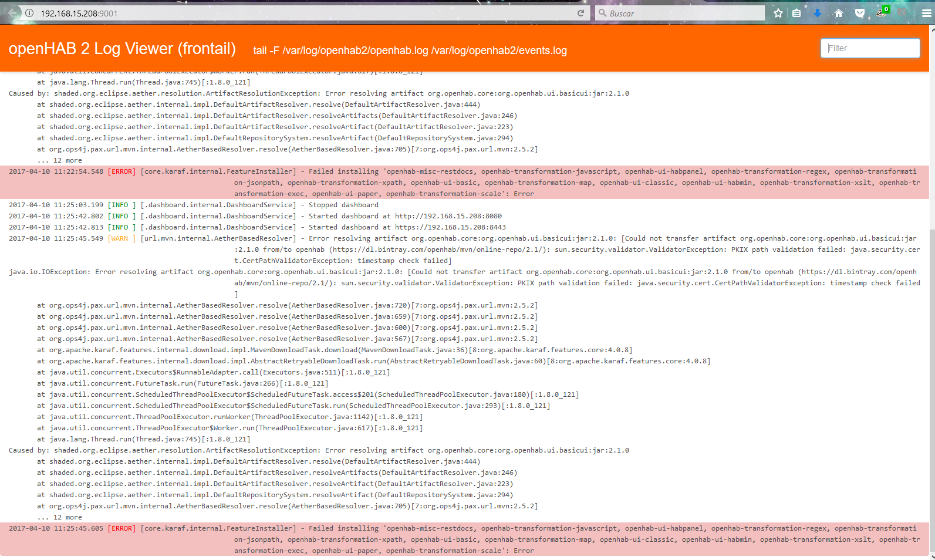
Task: Bookmark this page with the star icon
Action: point(778,13)
